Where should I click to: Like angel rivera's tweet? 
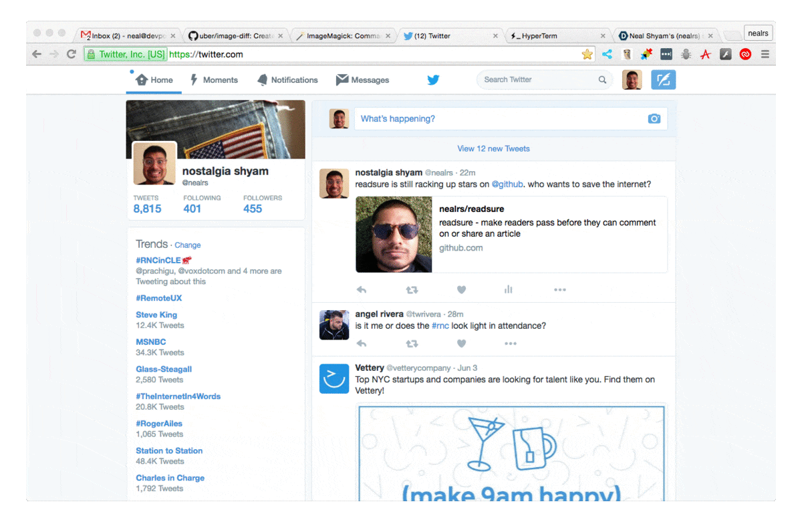[x=461, y=344]
